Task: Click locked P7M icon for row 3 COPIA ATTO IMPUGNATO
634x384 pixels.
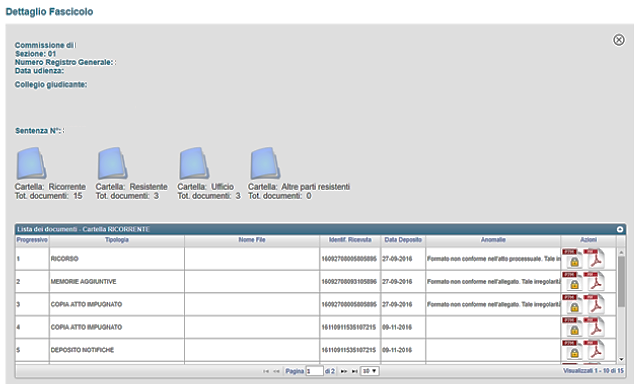Action: (572, 304)
